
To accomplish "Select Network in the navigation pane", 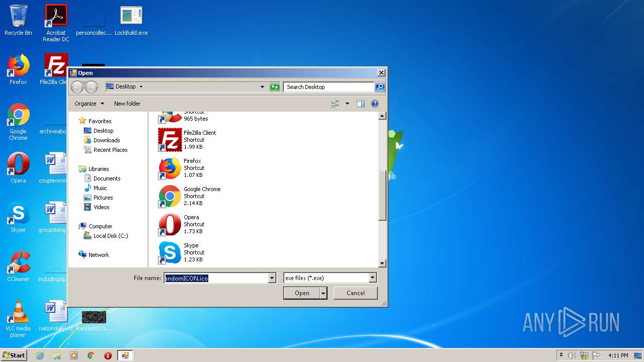I will 94,255.
